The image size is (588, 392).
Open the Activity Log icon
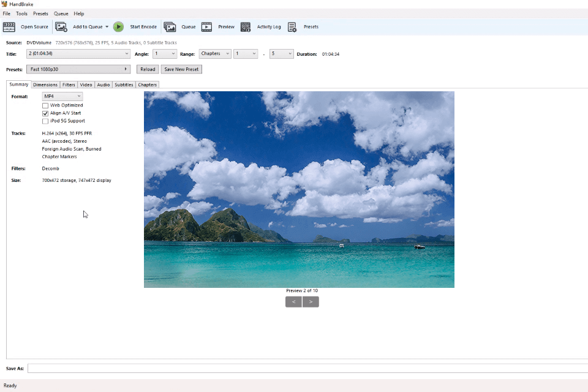(x=245, y=26)
